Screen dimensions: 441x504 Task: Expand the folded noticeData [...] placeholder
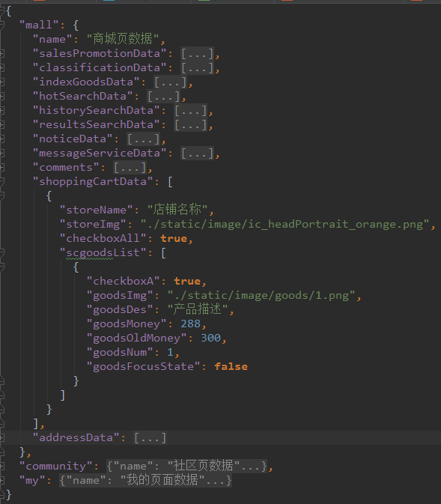tap(143, 139)
